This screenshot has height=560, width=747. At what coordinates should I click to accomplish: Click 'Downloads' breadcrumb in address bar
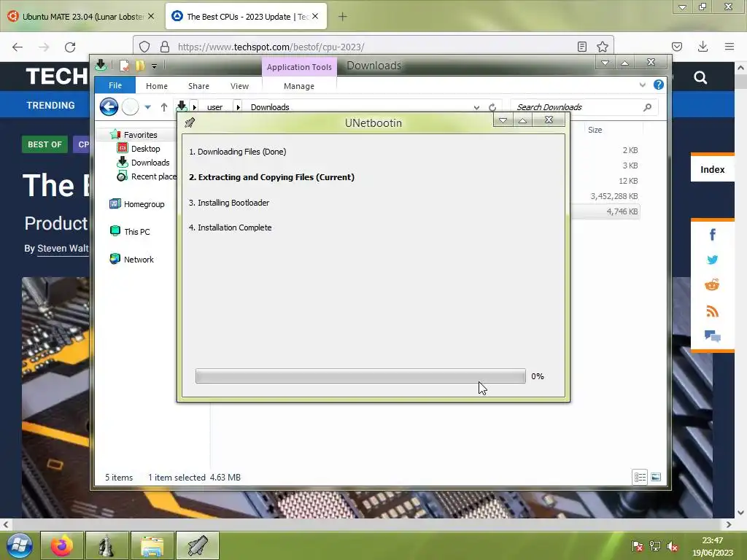click(x=270, y=107)
